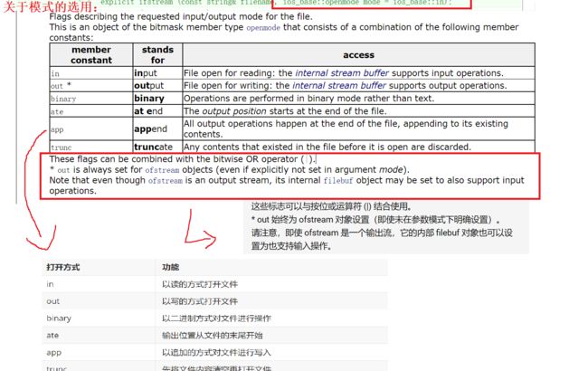Click the '以追加的方式对文件进行写入' cell
The width and height of the screenshot is (588, 371).
[x=216, y=353]
